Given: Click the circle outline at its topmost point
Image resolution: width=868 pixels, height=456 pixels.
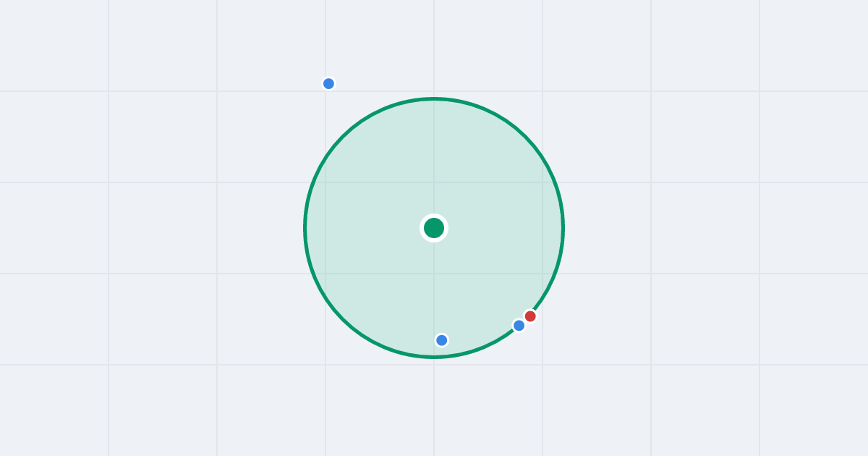Looking at the screenshot, I should [434, 98].
